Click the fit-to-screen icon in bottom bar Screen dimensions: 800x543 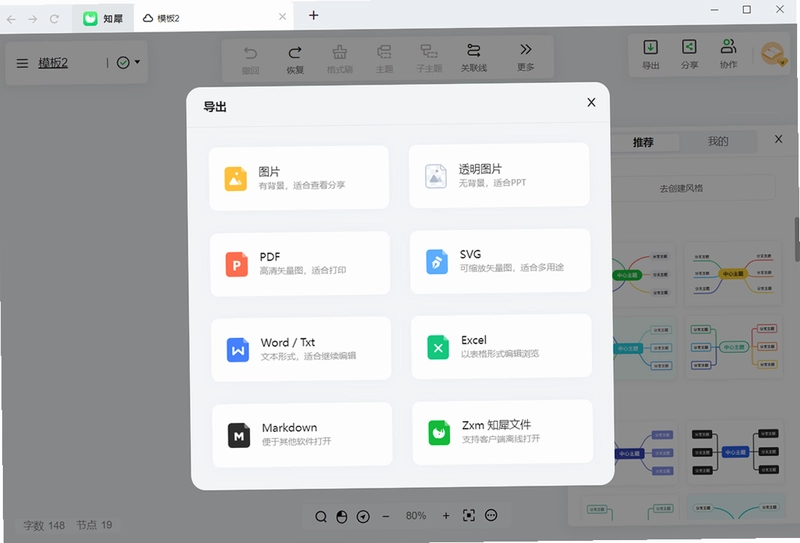tap(469, 515)
